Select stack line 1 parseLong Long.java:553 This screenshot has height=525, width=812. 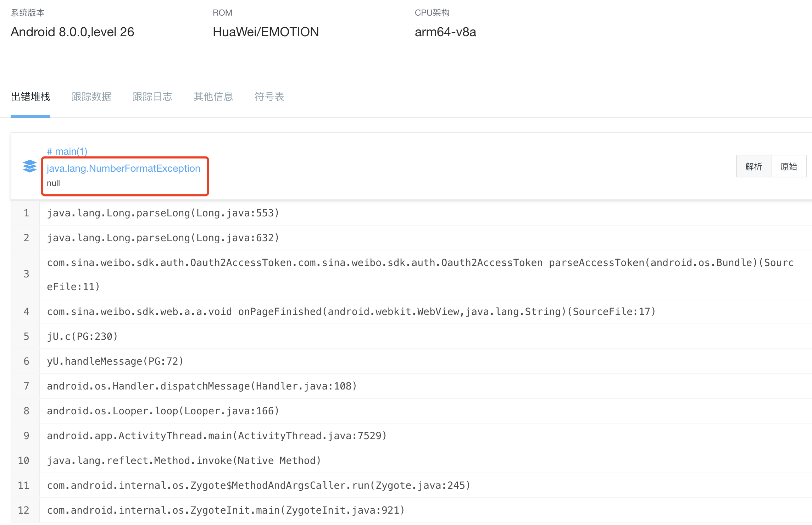coord(163,213)
